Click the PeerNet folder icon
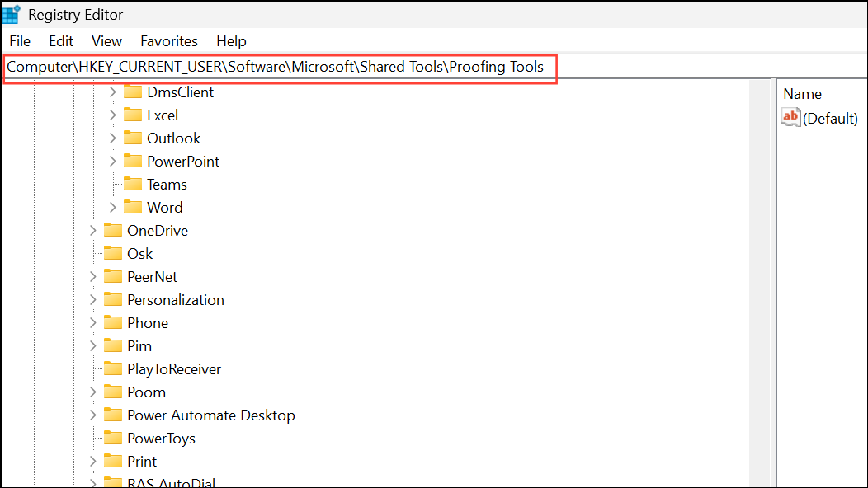The height and width of the screenshot is (488, 868). point(113,276)
